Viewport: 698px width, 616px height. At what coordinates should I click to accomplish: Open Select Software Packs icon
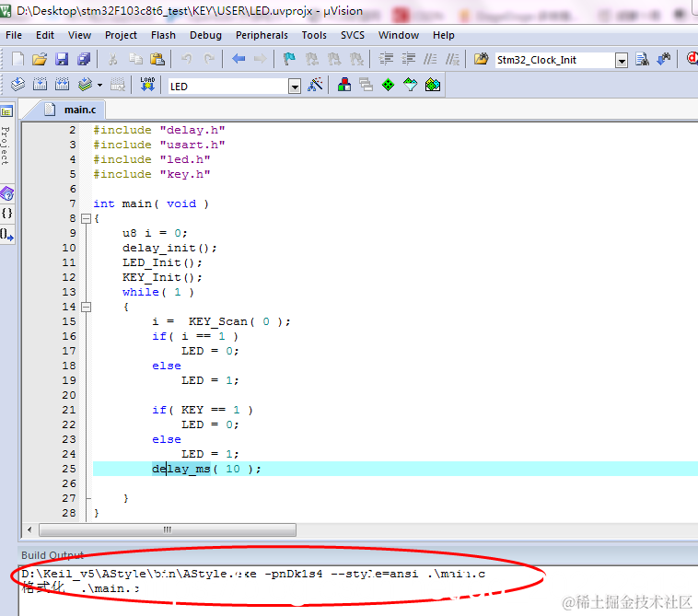coord(410,84)
